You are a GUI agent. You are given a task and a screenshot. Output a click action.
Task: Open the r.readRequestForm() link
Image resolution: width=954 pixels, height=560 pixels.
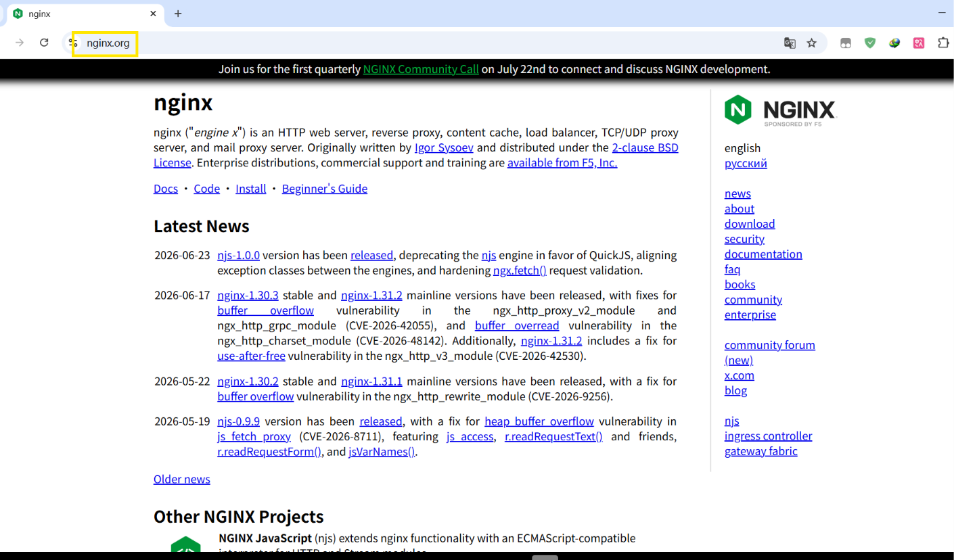[269, 452]
